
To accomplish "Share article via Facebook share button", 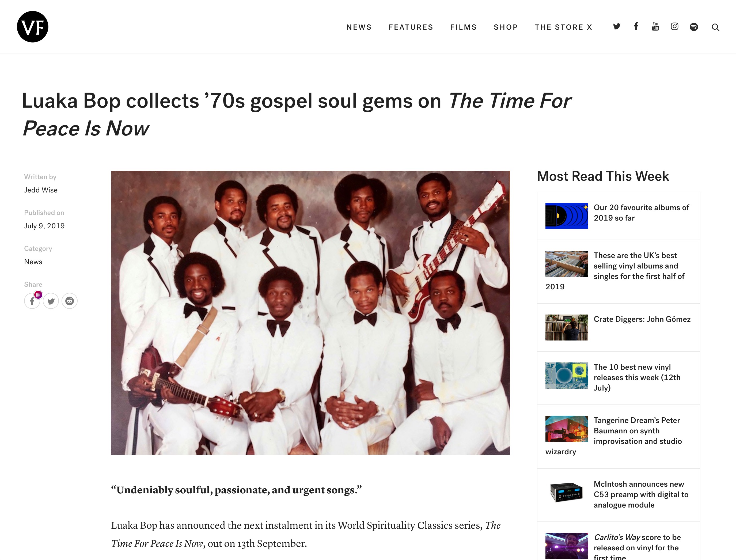I will [32, 301].
